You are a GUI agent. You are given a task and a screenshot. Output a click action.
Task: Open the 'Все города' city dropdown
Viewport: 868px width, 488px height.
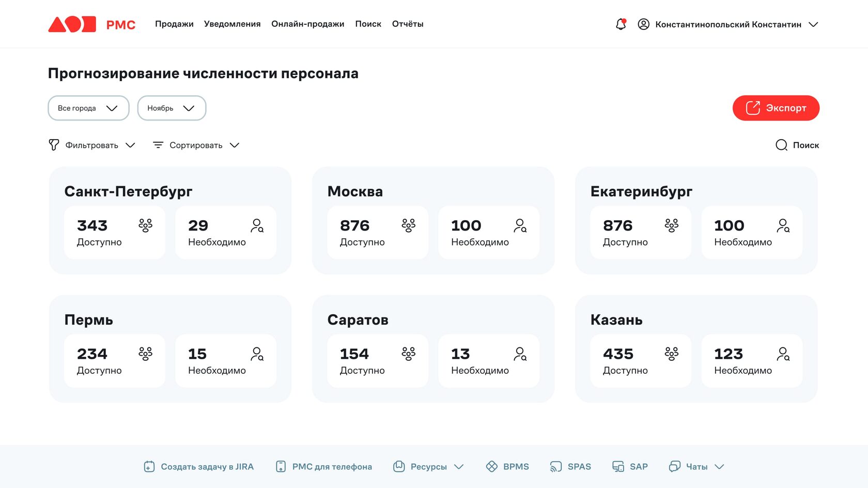tap(88, 108)
